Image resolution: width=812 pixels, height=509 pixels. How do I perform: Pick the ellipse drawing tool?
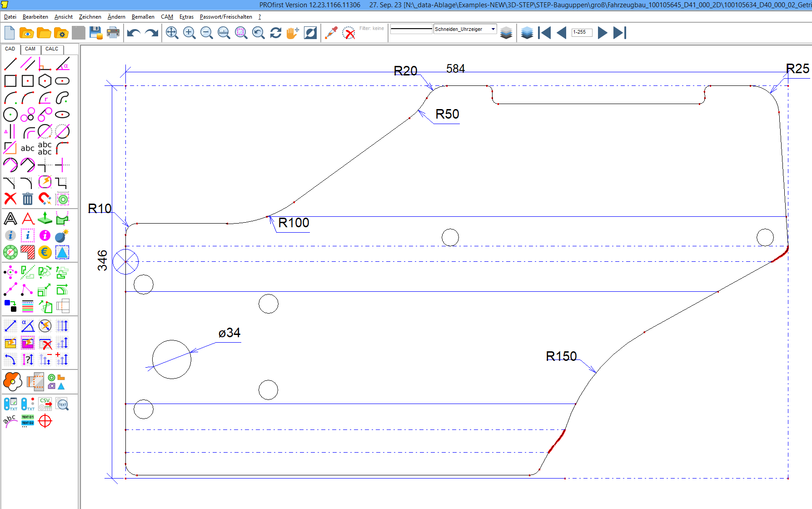[62, 115]
